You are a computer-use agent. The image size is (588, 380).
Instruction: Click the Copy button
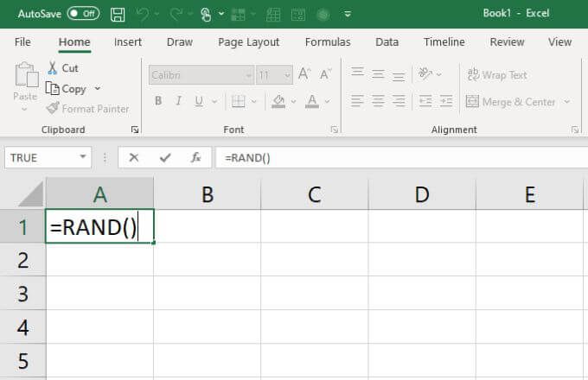click(67, 89)
